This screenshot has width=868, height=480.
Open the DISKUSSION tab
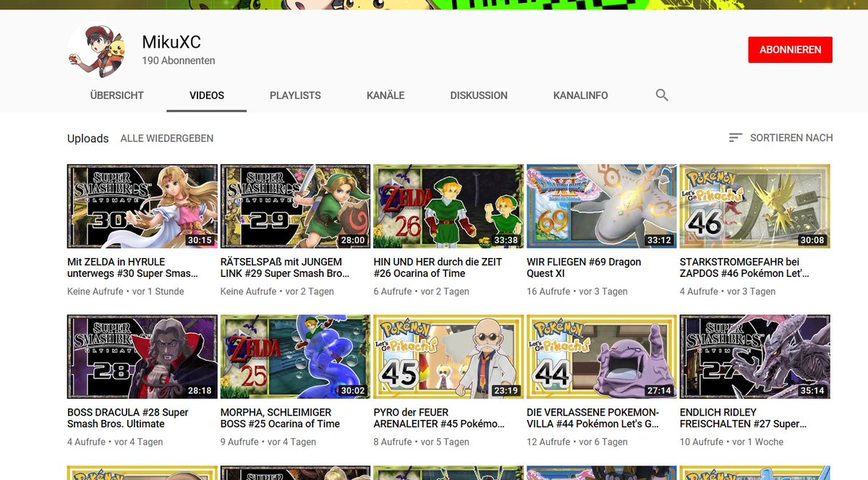coord(479,95)
